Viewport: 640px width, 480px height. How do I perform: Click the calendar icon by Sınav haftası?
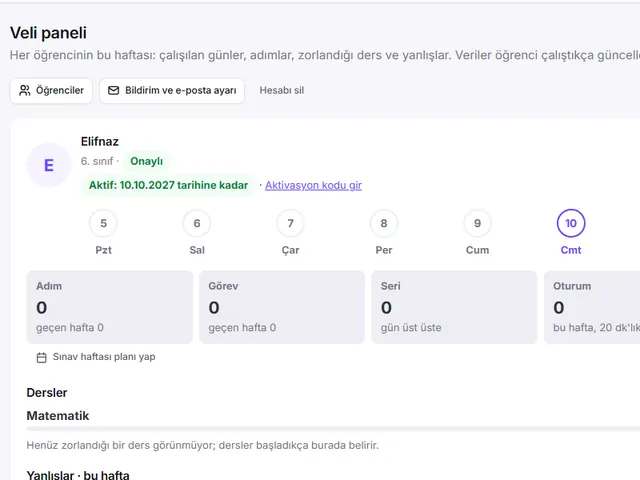(42, 358)
